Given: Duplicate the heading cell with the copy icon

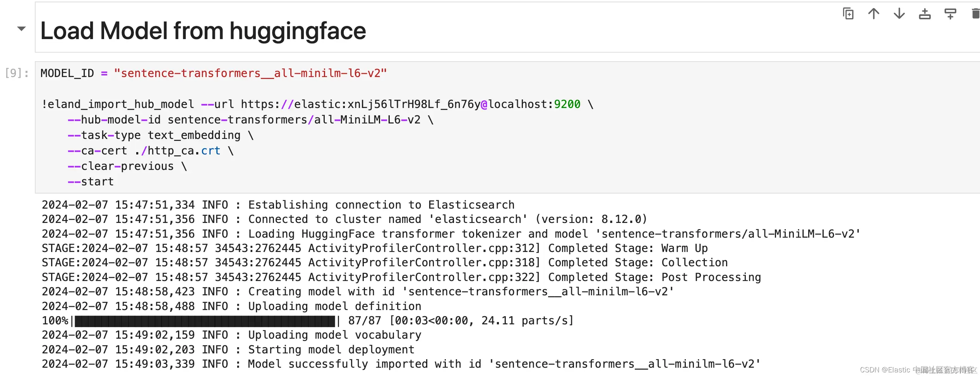Looking at the screenshot, I should 848,14.
